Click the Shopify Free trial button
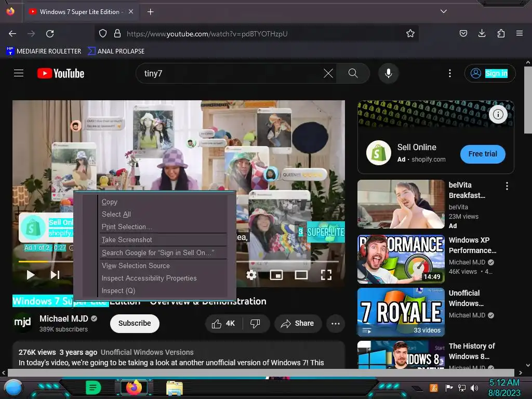This screenshot has height=399, width=532. click(x=483, y=154)
